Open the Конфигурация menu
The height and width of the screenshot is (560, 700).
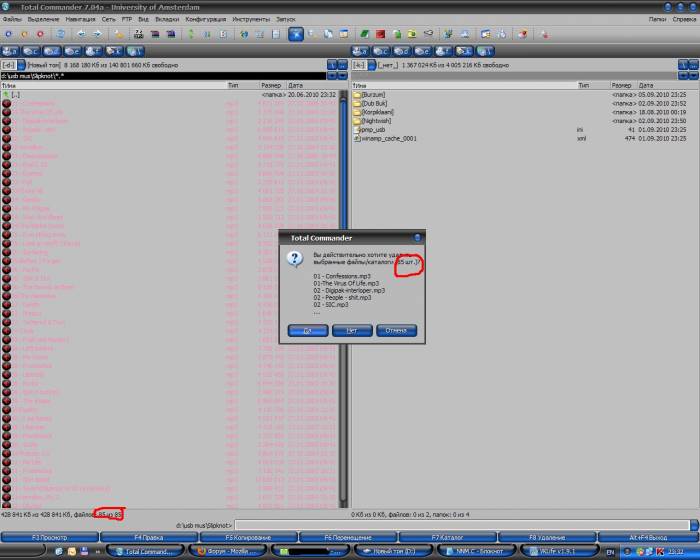coord(205,18)
